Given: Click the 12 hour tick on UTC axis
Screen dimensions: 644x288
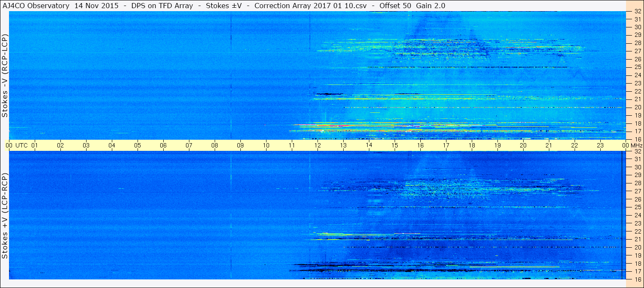Looking at the screenshot, I should coord(318,145).
